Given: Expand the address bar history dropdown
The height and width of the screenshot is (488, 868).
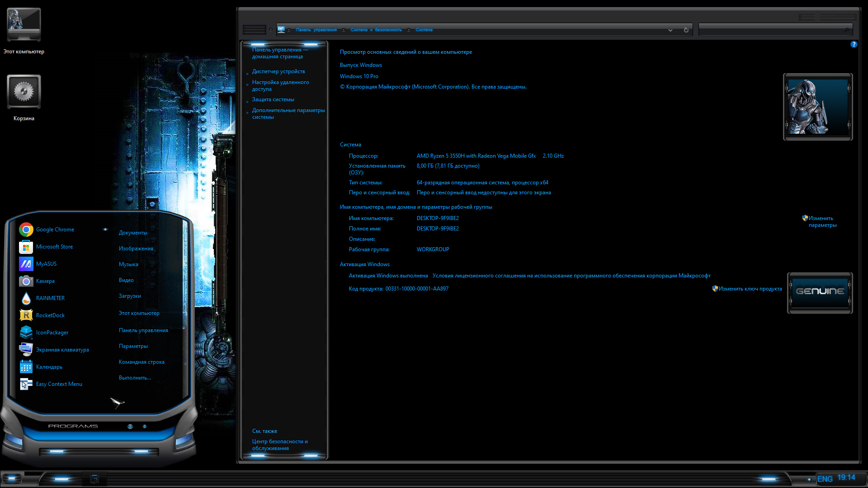Looking at the screenshot, I should tap(670, 30).
